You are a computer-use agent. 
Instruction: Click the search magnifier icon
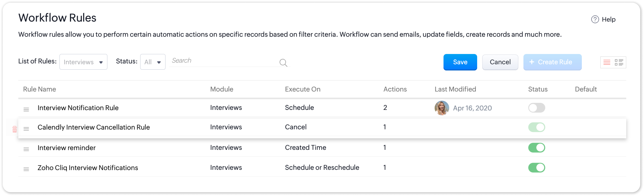point(283,62)
